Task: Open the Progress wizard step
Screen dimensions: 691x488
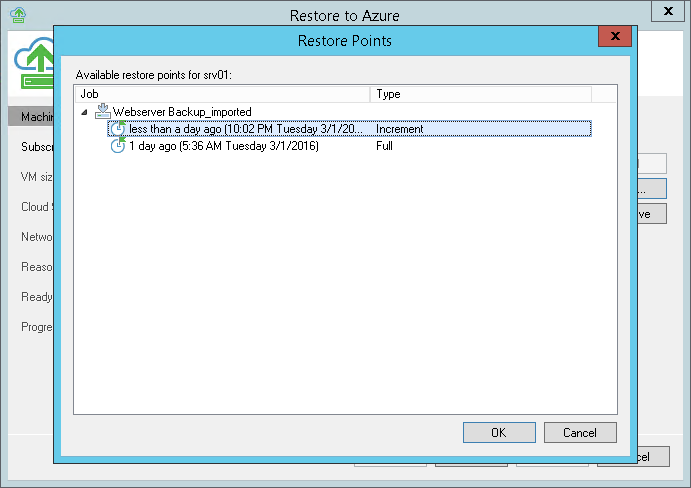Action: tap(37, 327)
